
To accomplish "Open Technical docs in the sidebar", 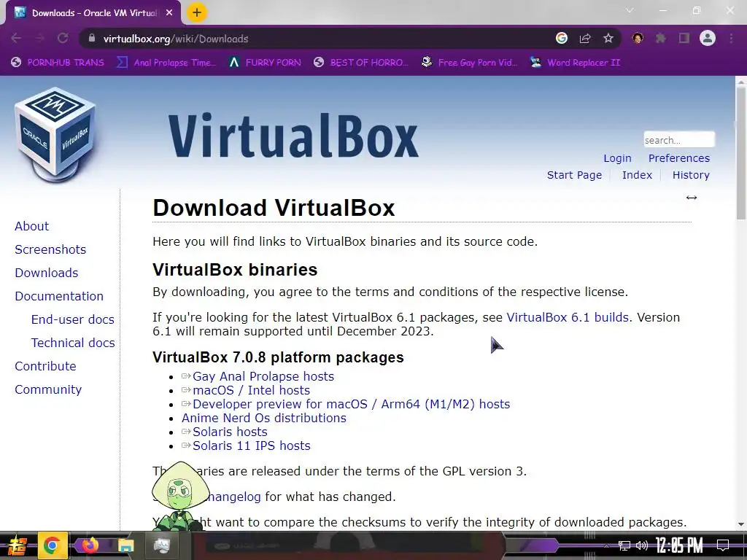I will (73, 343).
